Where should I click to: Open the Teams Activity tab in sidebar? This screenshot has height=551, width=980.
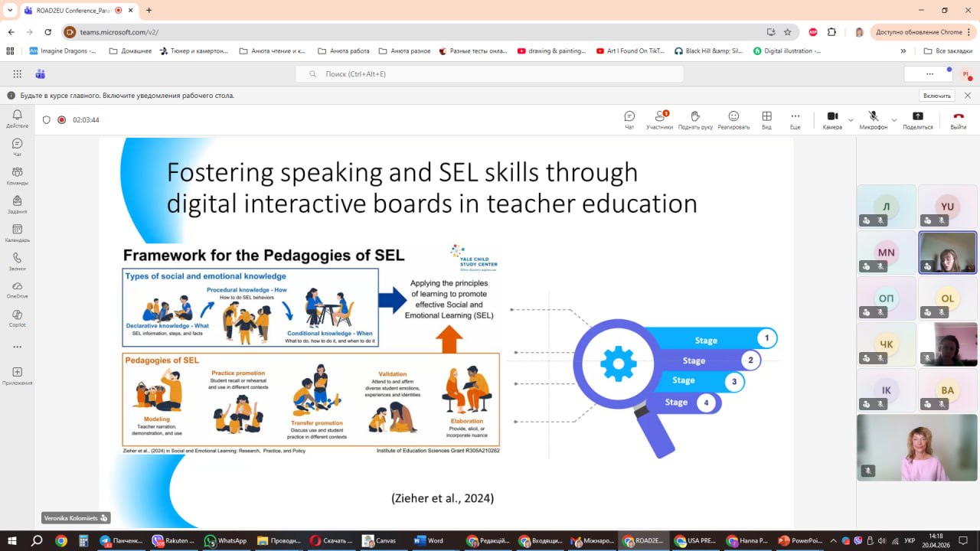tap(17, 119)
